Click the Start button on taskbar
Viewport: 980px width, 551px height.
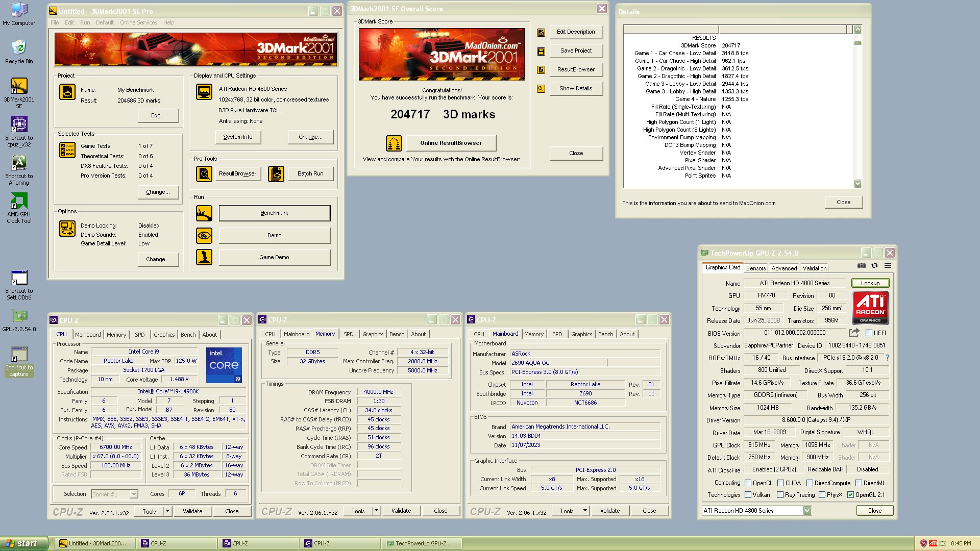click(x=24, y=543)
